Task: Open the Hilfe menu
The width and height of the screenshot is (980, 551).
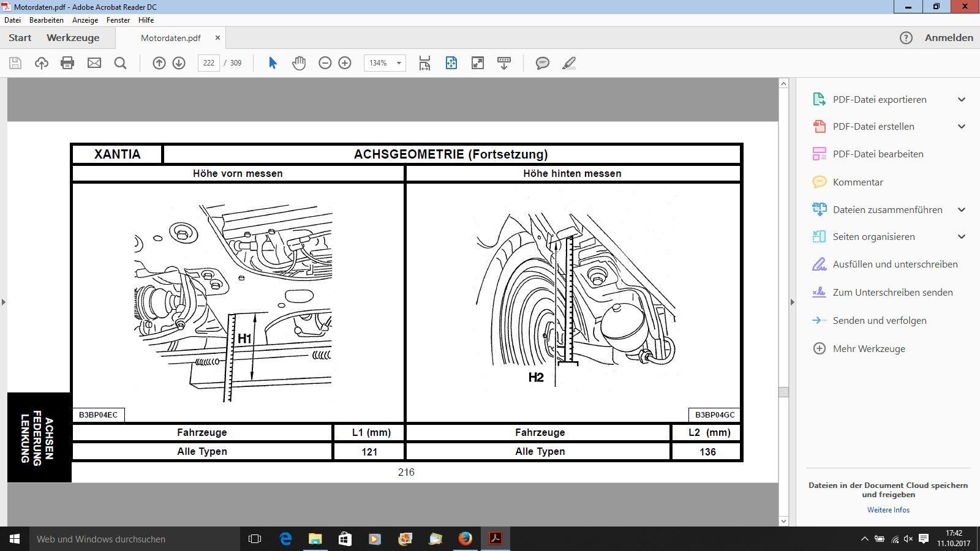Action: tap(146, 20)
